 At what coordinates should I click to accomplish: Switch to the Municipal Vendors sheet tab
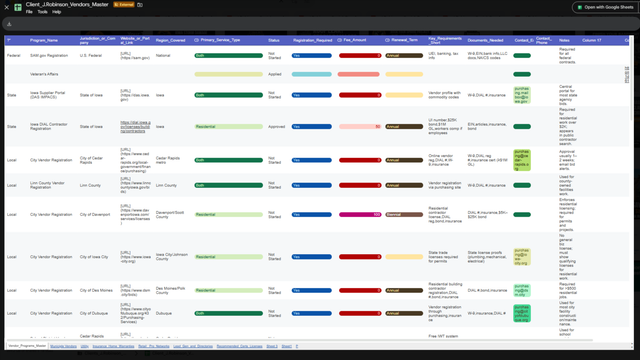[63, 346]
